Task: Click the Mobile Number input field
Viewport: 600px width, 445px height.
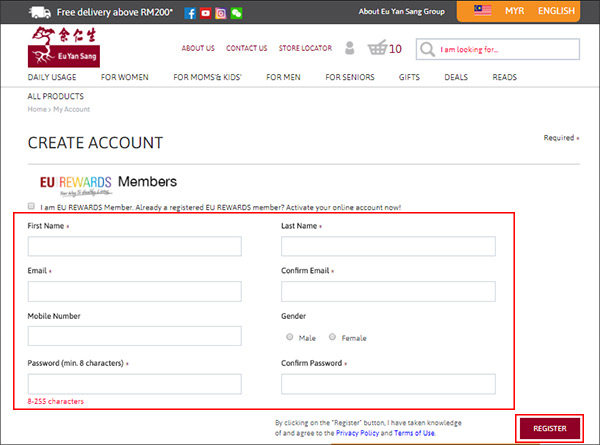Action: click(x=135, y=336)
